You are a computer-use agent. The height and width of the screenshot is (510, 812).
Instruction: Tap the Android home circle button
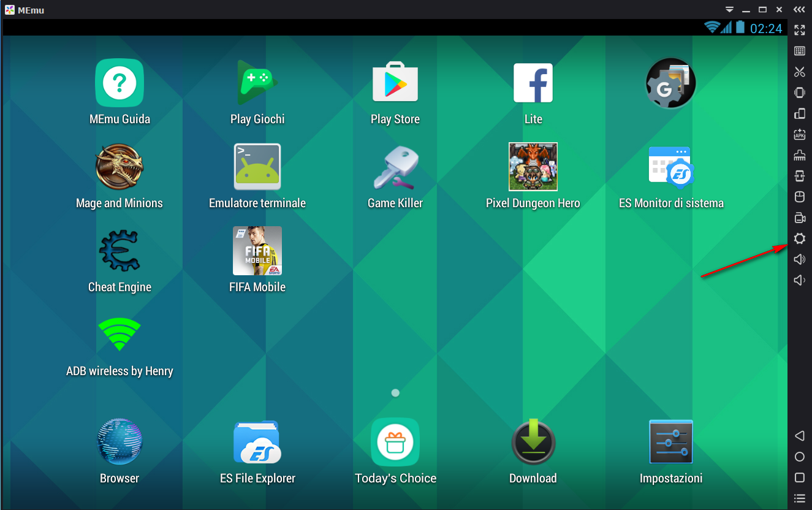pyautogui.click(x=799, y=457)
